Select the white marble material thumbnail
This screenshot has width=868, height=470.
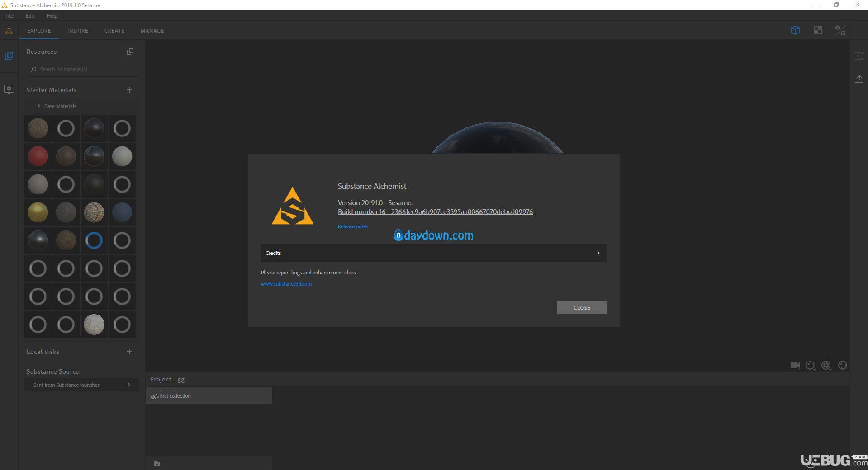tap(94, 324)
